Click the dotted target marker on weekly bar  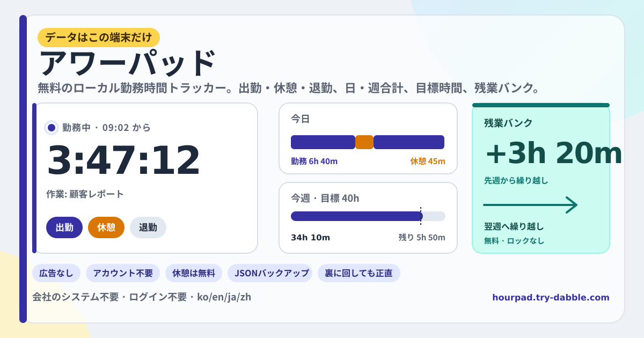421,216
